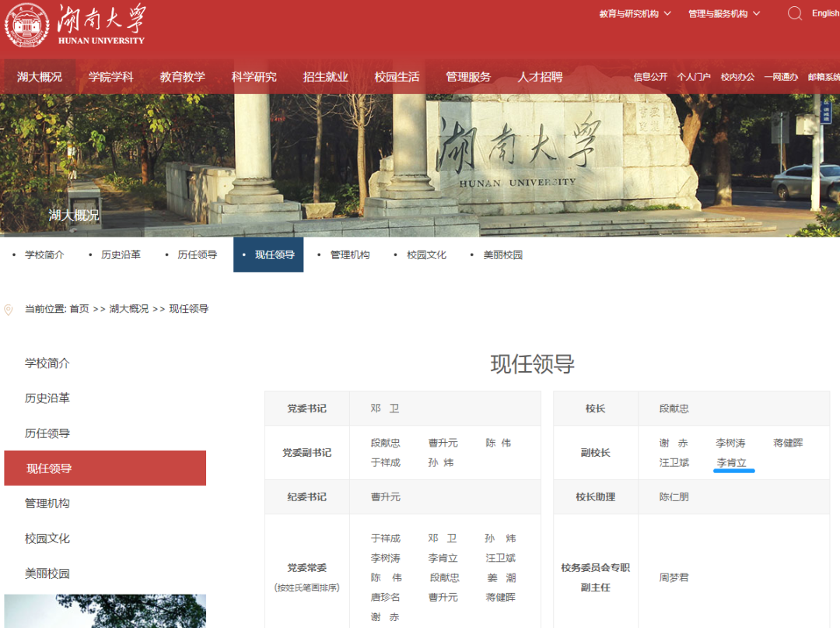
Task: Go to 湖大概况 in the breadcrumb
Action: pos(129,309)
